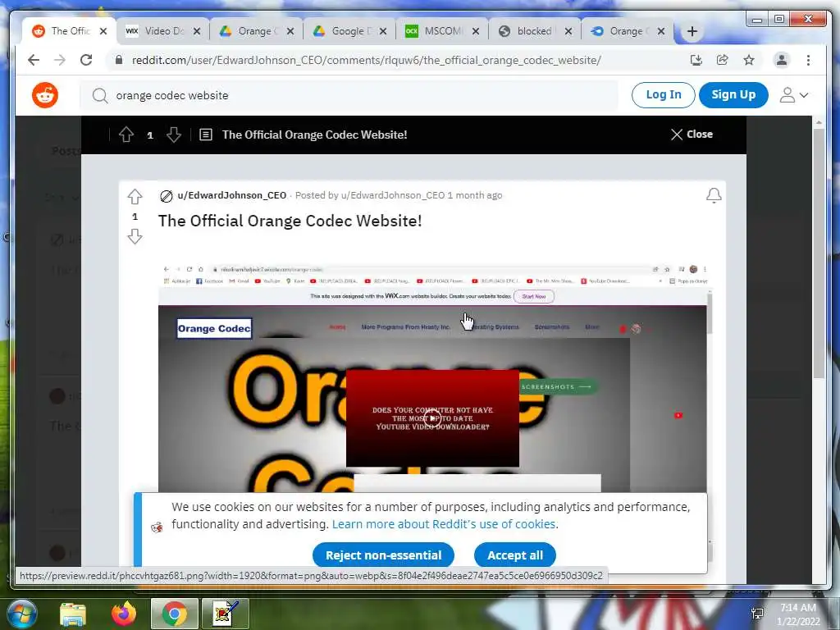840x630 pixels.
Task: Open Chrome's three-dot menu
Action: click(808, 60)
